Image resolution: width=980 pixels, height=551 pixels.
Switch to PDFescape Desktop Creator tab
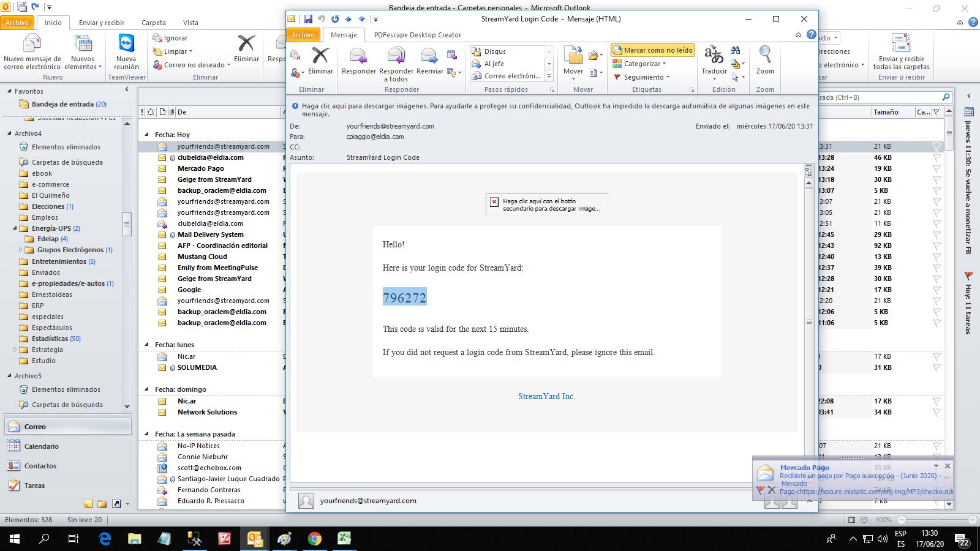(417, 35)
